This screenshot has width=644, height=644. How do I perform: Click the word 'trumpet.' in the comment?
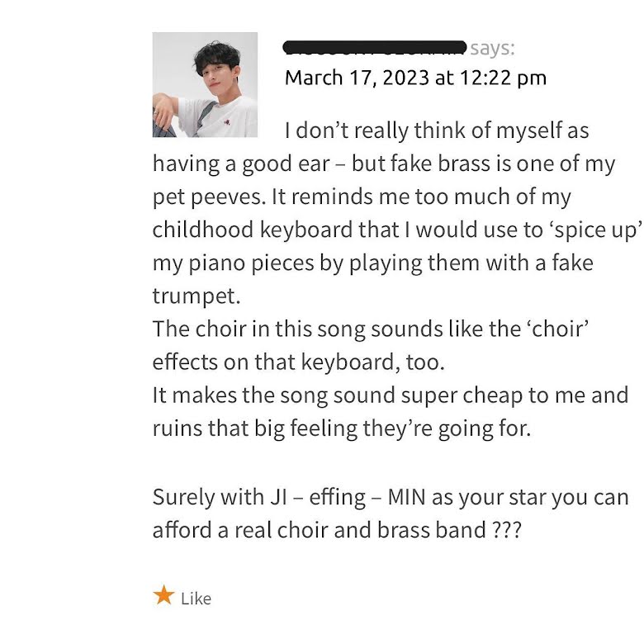pyautogui.click(x=196, y=296)
